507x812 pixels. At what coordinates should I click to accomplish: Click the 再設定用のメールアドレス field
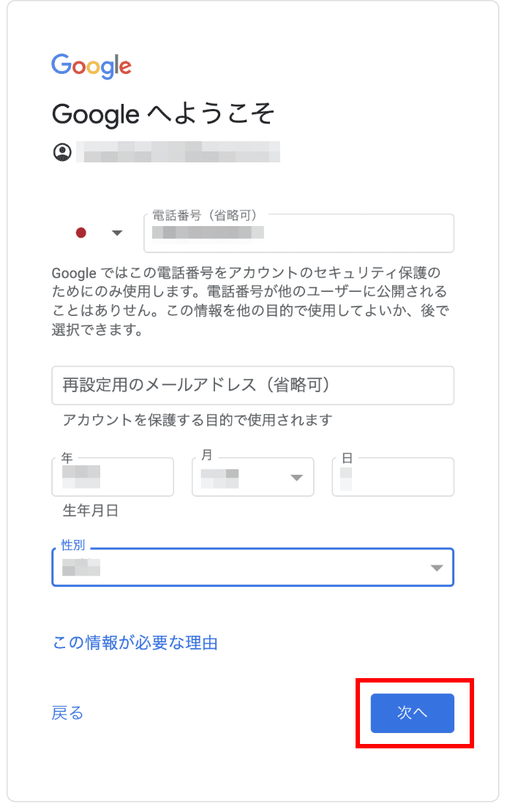coord(252,386)
